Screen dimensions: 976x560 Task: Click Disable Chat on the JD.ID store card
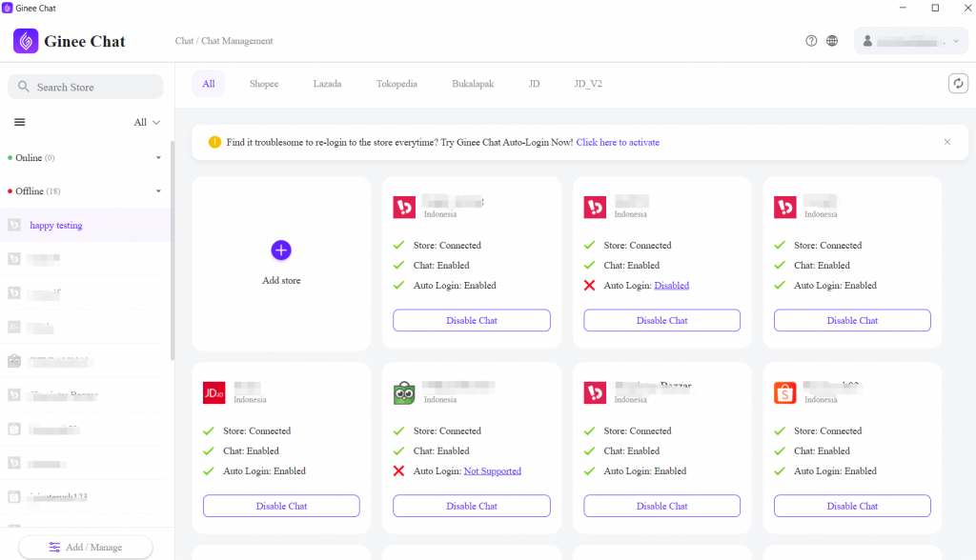[281, 506]
